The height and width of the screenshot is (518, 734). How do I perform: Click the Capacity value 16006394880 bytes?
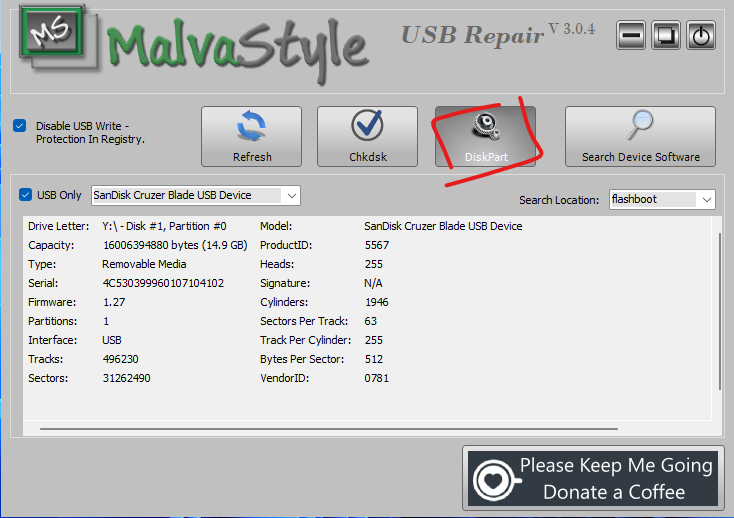(175, 245)
